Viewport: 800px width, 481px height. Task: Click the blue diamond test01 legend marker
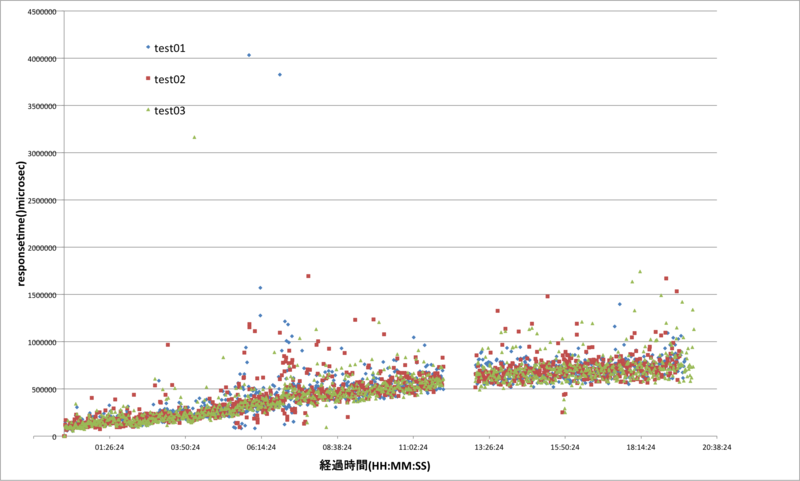click(x=148, y=47)
